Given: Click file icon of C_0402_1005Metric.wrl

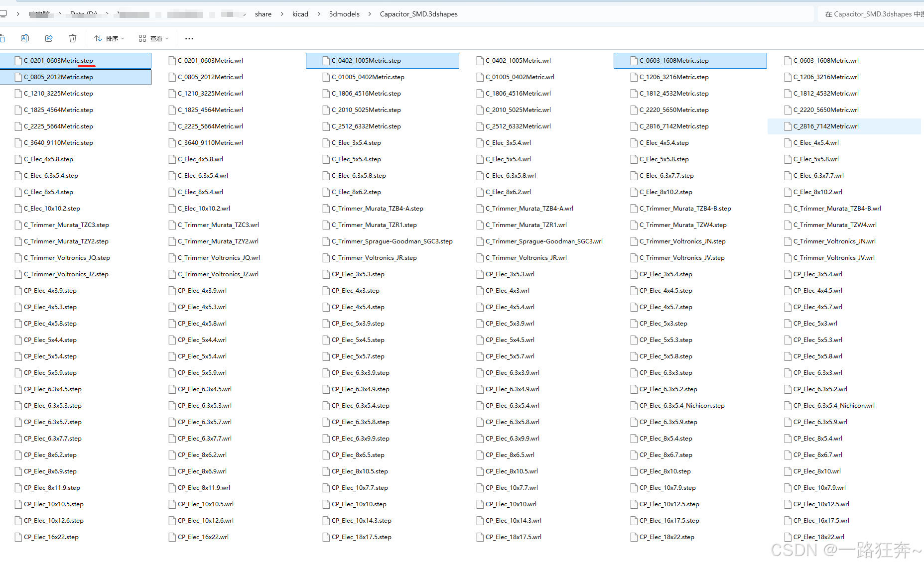Looking at the screenshot, I should point(480,61).
